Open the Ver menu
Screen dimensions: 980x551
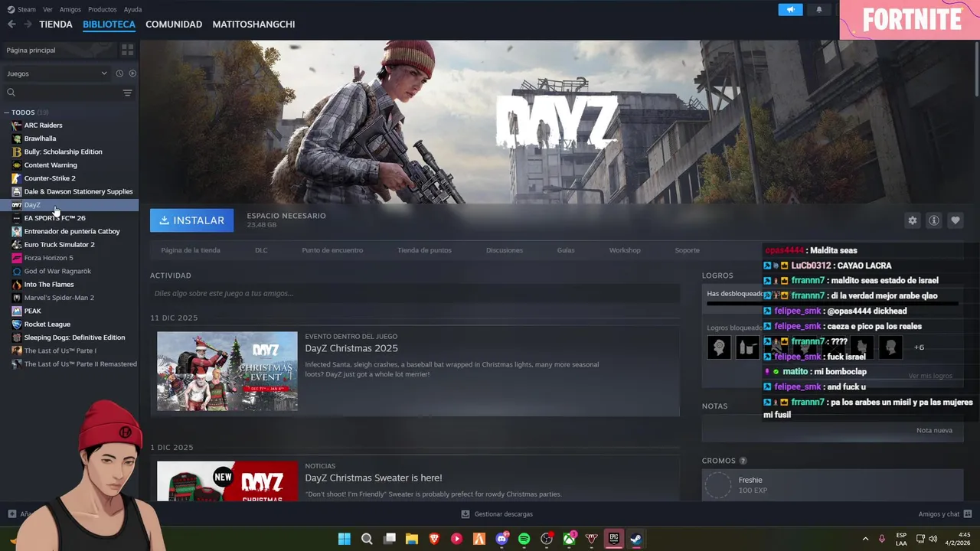tap(47, 9)
